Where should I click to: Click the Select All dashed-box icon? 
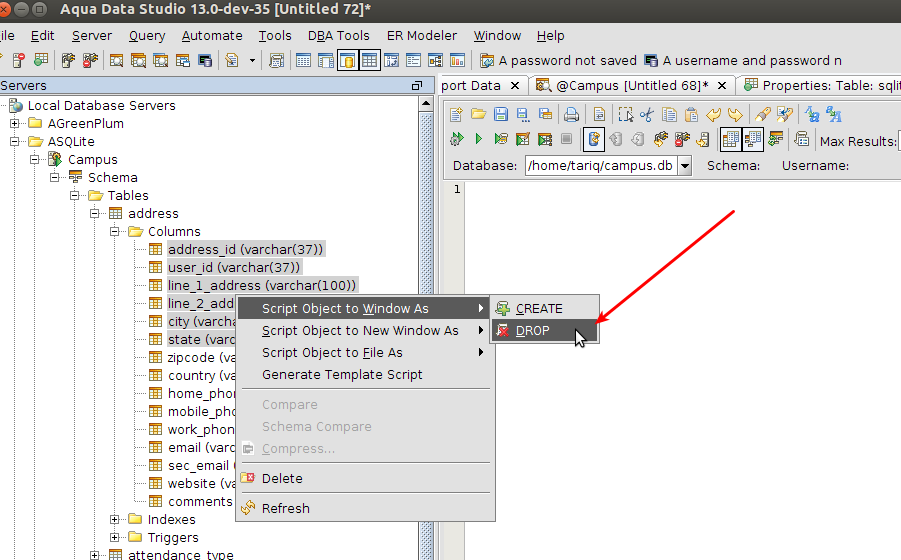click(x=625, y=115)
